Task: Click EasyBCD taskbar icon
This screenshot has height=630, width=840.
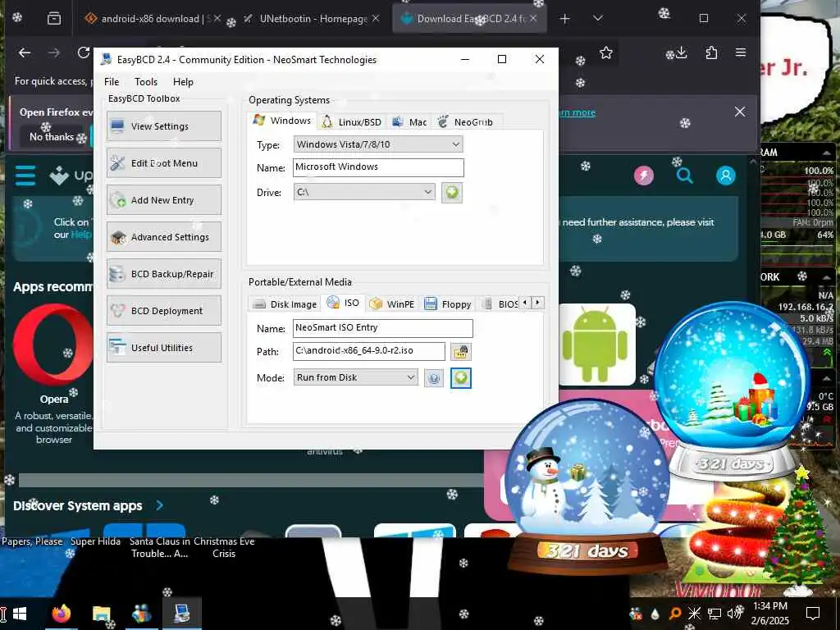Action: (181, 614)
